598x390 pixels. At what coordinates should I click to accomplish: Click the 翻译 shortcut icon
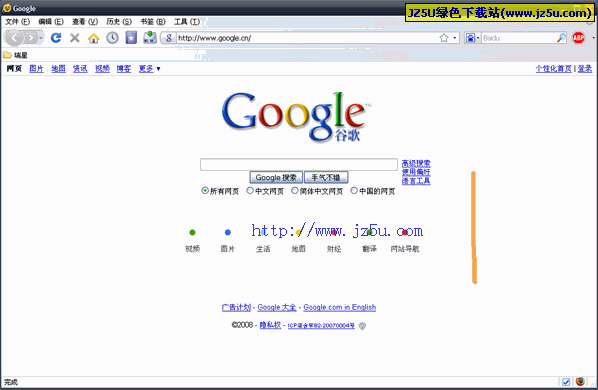coord(369,232)
